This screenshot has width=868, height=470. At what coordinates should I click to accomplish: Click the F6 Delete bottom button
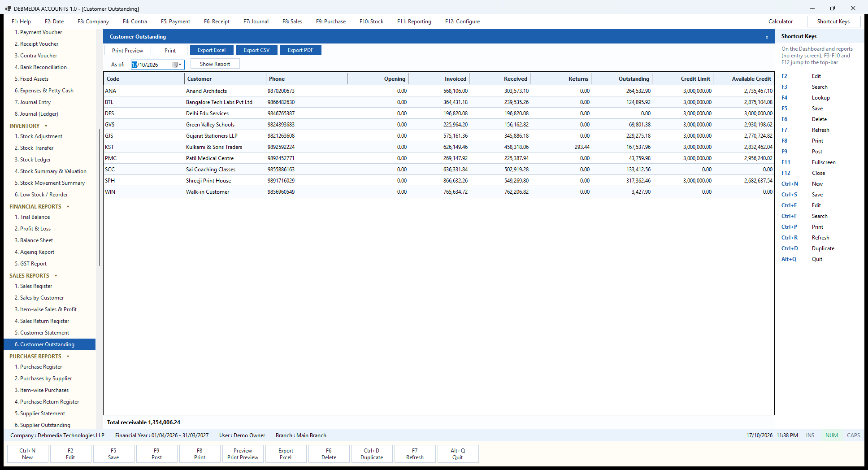[x=329, y=454]
